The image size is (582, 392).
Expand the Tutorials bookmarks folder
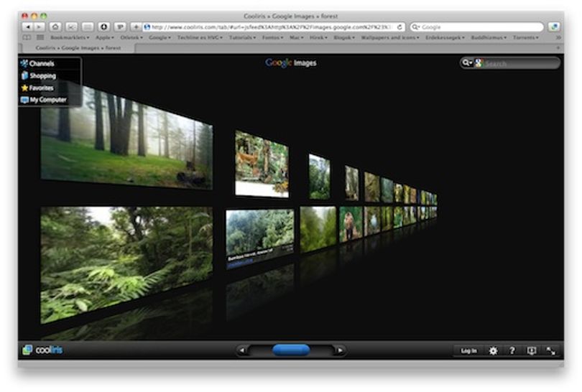pyautogui.click(x=242, y=37)
